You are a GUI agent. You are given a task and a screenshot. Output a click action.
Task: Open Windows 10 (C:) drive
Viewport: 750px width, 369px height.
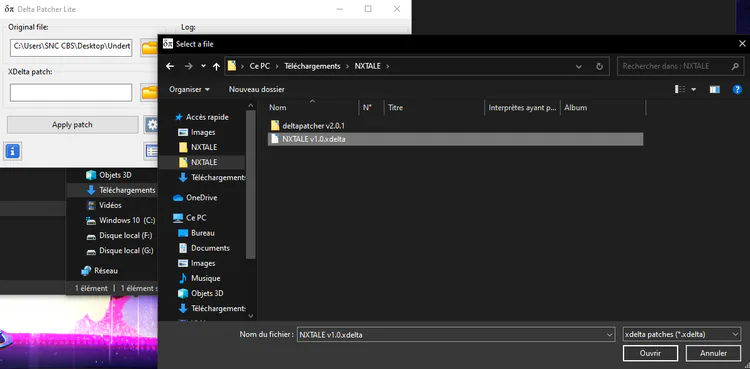pyautogui.click(x=120, y=221)
